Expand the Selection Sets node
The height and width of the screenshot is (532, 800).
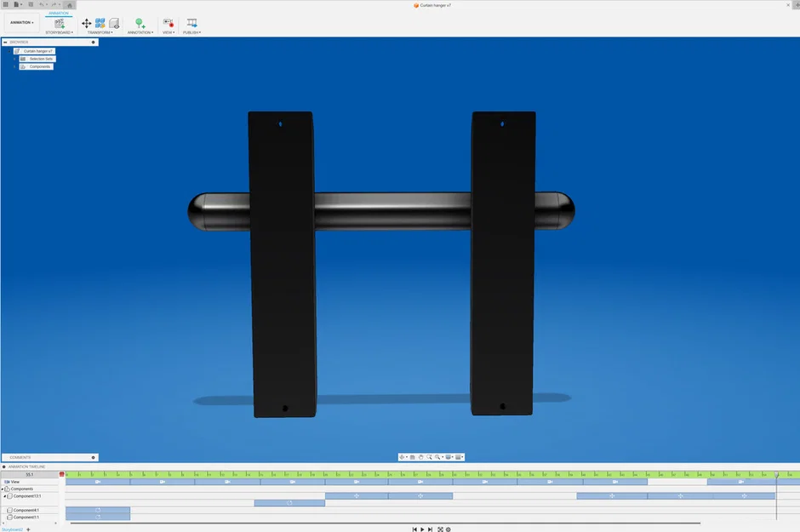coord(14,60)
